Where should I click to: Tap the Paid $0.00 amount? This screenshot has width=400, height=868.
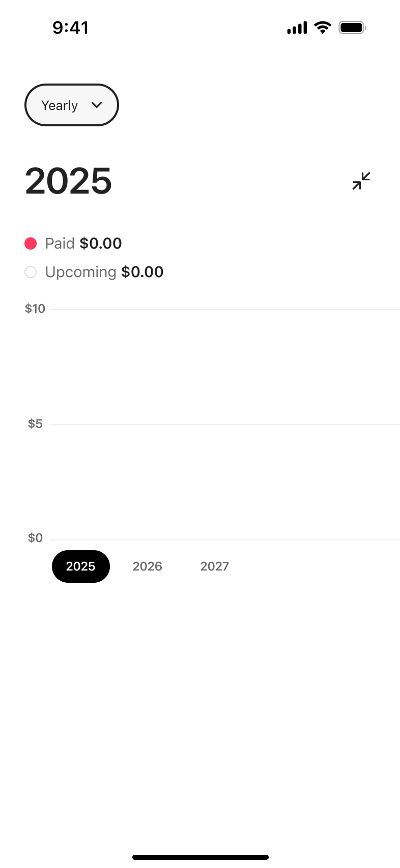[x=101, y=243]
